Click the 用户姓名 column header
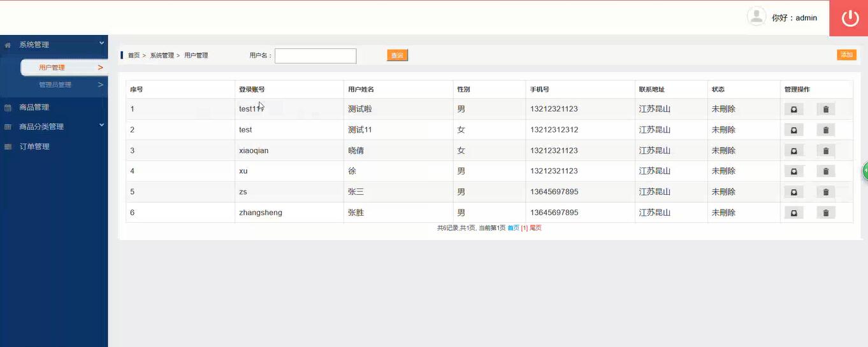The width and height of the screenshot is (868, 347). pyautogui.click(x=361, y=90)
